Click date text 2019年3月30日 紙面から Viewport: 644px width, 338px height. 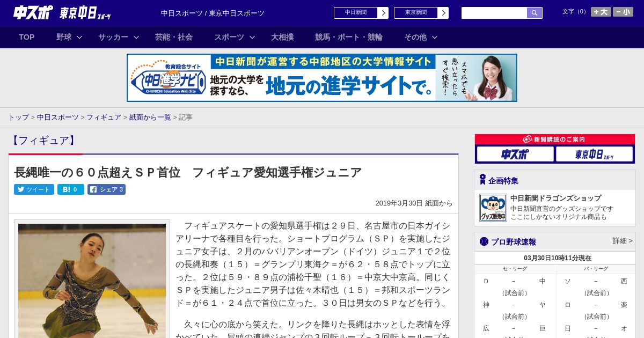coord(414,203)
